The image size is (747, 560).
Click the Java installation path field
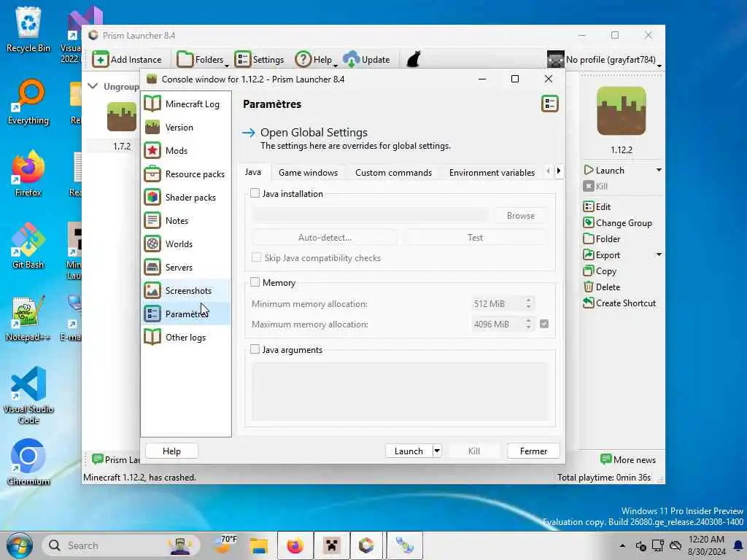[370, 216]
